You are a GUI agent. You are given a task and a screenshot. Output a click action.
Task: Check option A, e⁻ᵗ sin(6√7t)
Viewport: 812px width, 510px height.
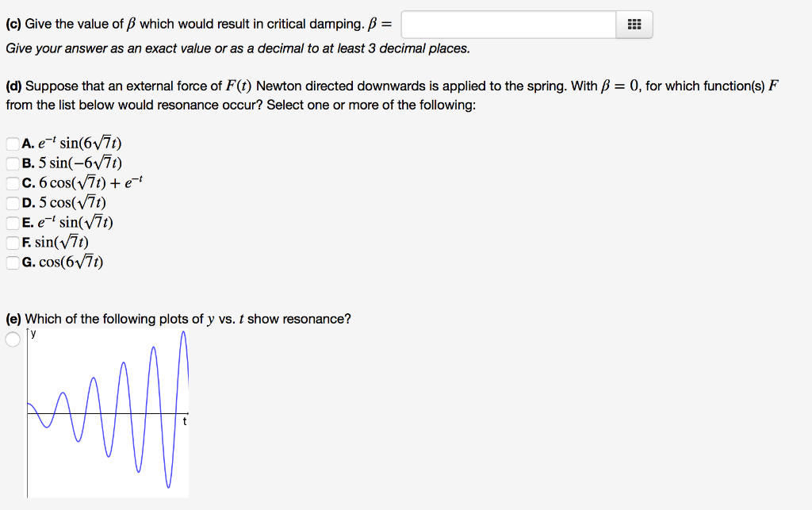12,143
